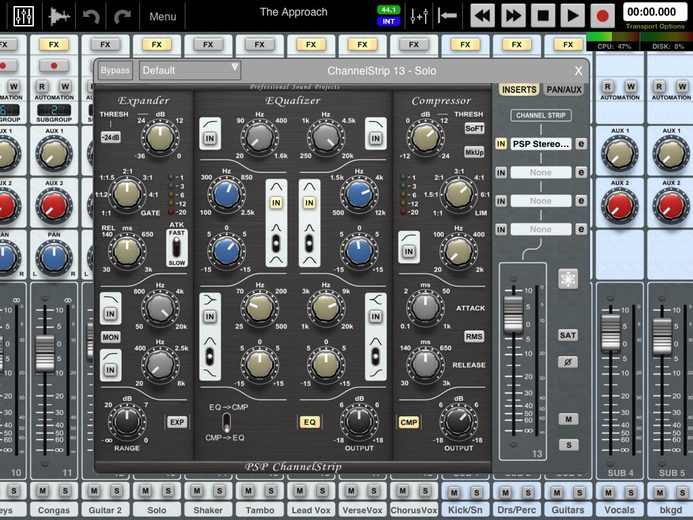Click the expander RANGE knob

point(127,421)
